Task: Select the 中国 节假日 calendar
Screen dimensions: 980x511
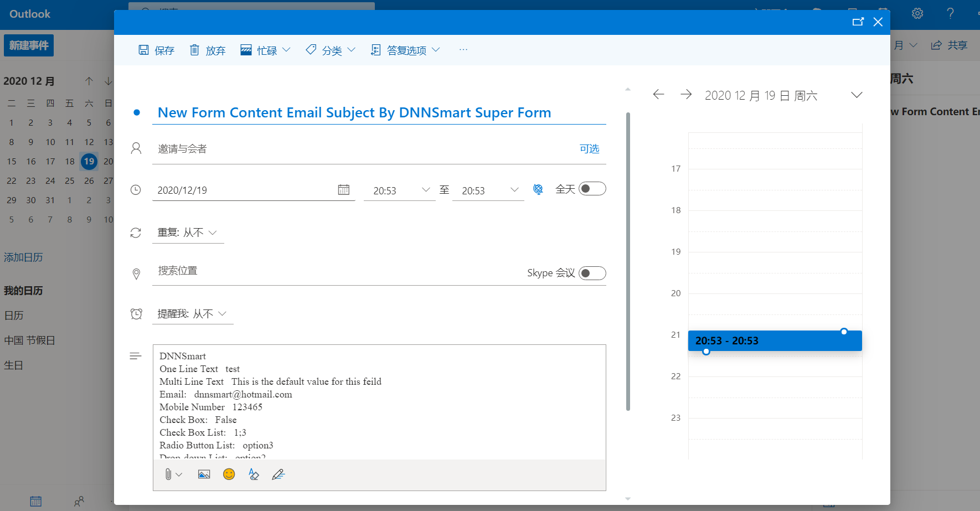Action: [x=30, y=340]
